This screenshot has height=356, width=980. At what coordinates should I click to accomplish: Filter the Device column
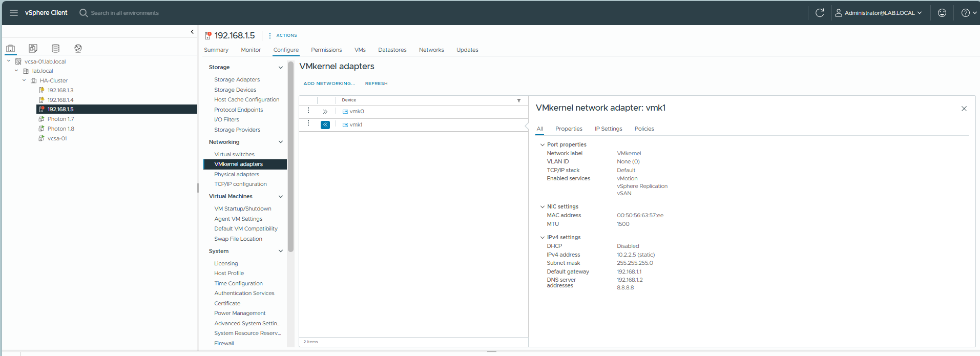519,100
